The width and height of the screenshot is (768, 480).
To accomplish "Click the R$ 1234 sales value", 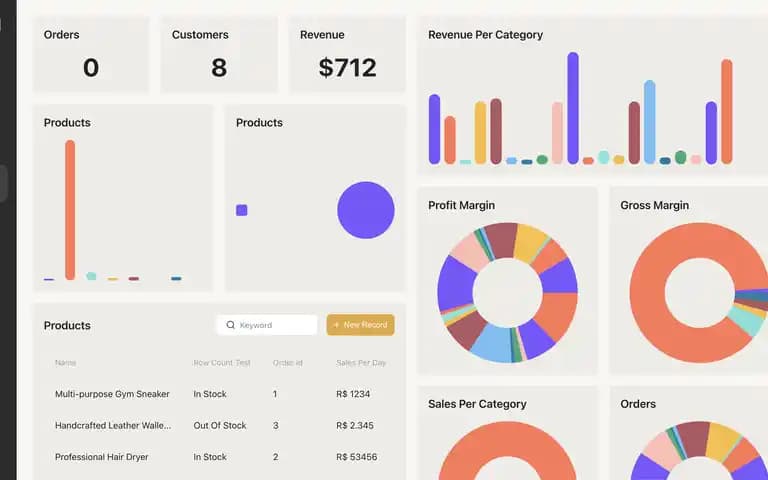I will tap(353, 394).
